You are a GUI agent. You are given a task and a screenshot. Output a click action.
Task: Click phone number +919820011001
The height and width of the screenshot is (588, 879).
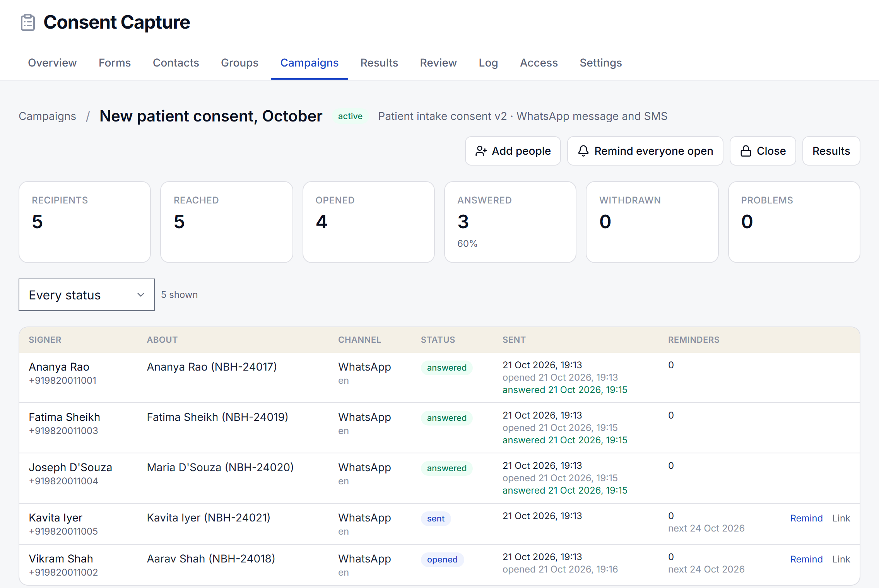point(62,381)
